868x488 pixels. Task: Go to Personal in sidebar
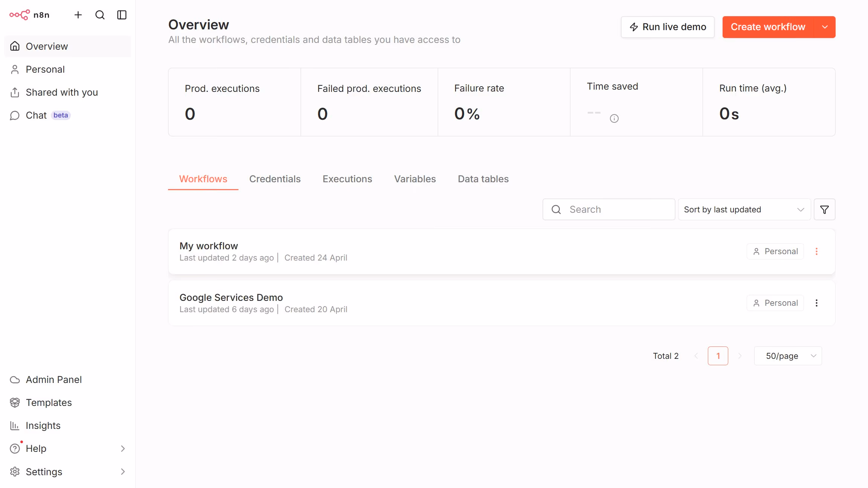coord(68,69)
